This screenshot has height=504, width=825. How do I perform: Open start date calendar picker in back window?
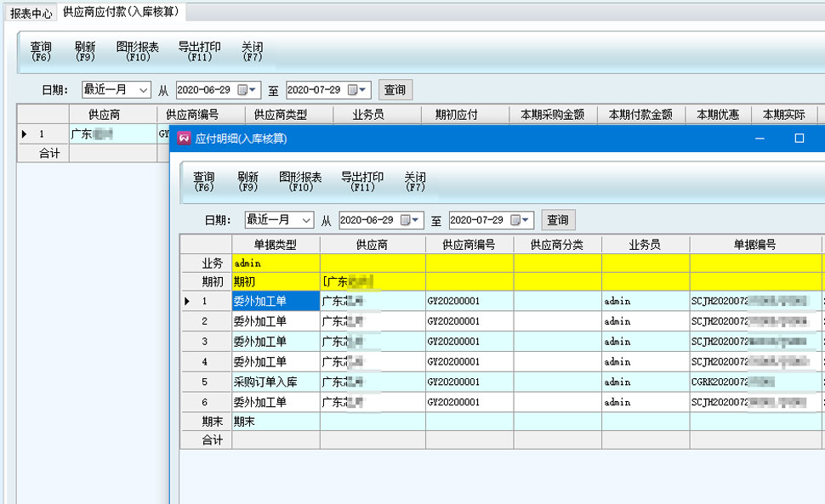[x=247, y=90]
